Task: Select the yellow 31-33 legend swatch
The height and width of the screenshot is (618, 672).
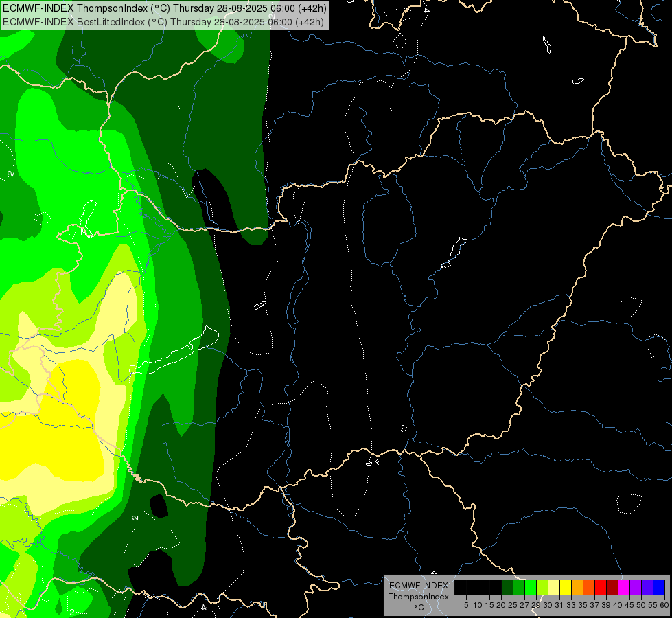Action: [x=566, y=587]
